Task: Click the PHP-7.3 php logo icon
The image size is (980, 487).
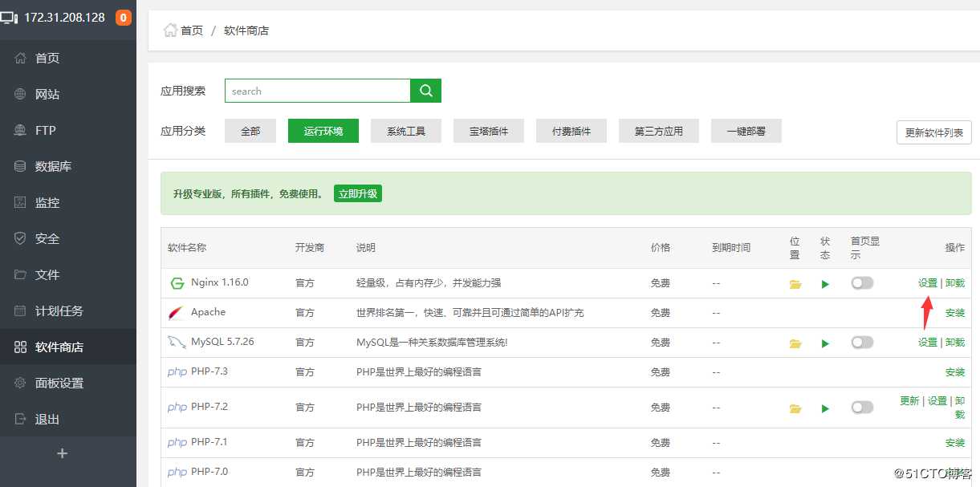Action: click(x=177, y=372)
